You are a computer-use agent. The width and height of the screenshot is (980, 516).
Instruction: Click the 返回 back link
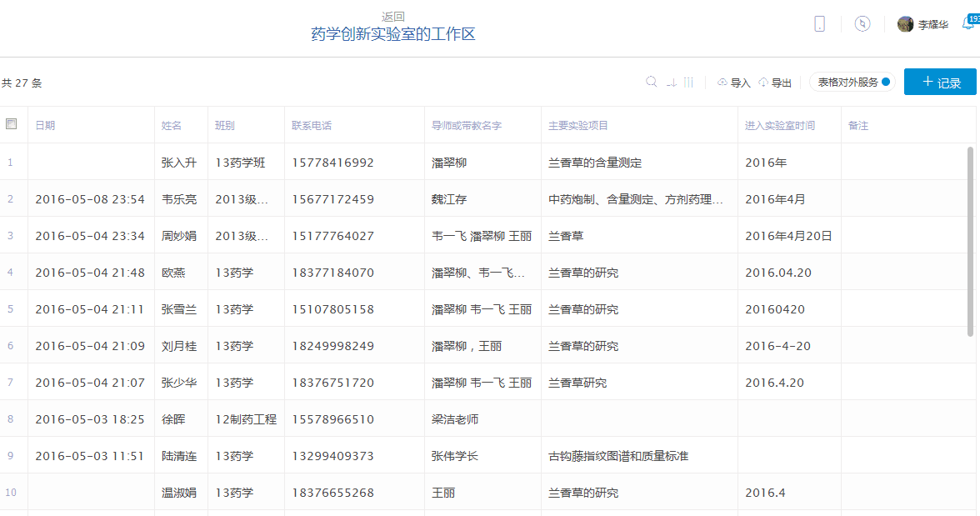[393, 17]
